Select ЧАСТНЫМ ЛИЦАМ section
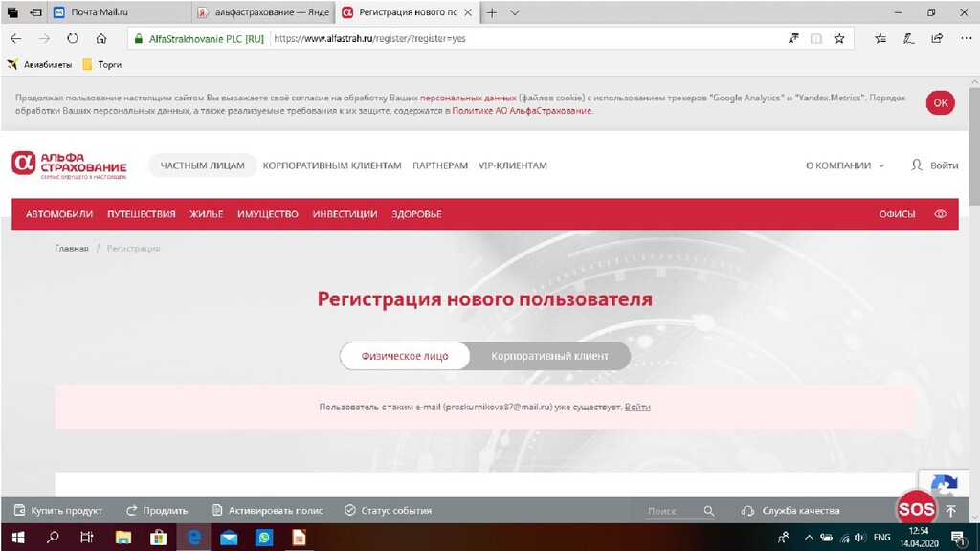 pyautogui.click(x=203, y=165)
